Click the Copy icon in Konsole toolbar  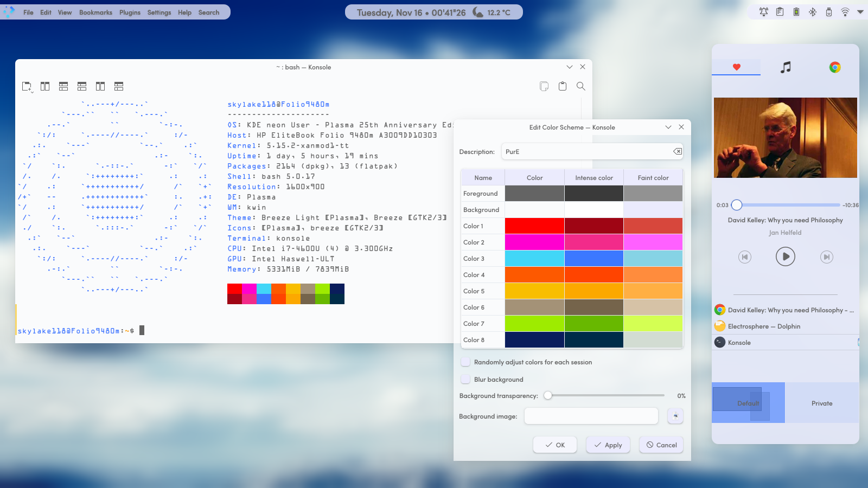tap(544, 86)
